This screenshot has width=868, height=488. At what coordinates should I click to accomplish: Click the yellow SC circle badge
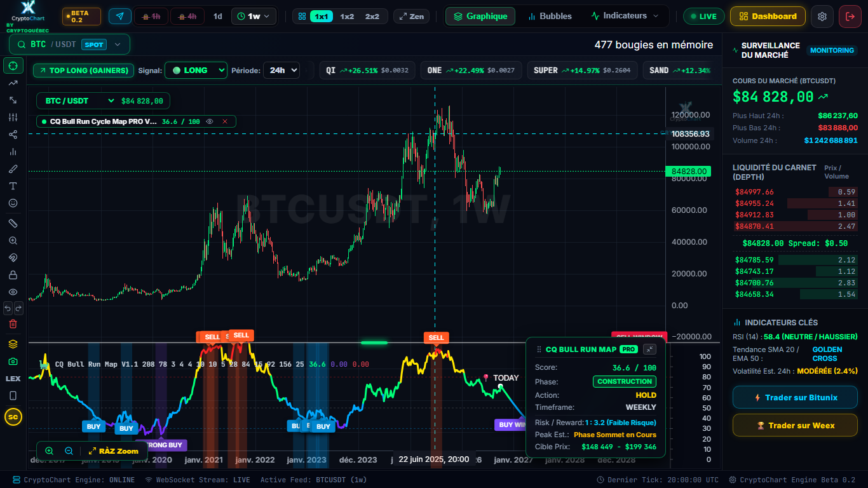[13, 417]
